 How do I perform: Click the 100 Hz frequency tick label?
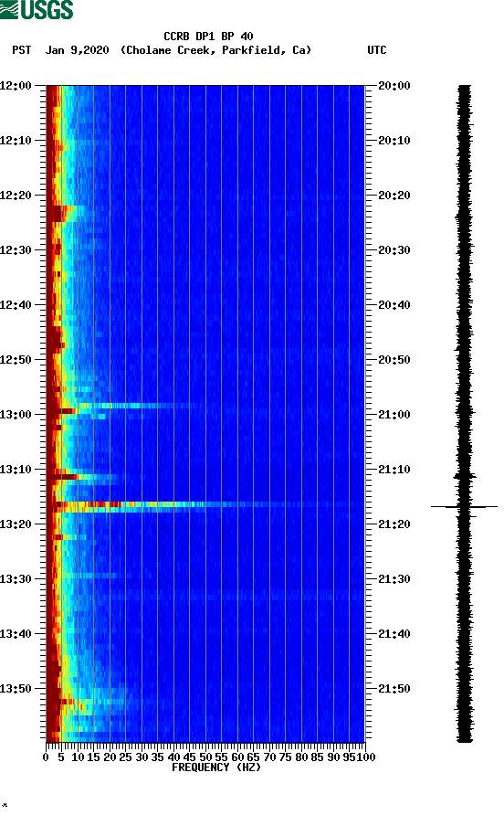(x=366, y=757)
